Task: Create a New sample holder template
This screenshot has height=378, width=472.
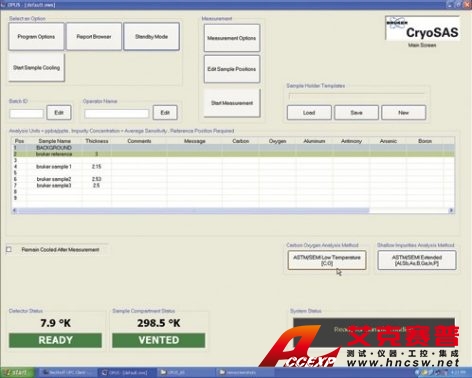Action: [x=404, y=113]
